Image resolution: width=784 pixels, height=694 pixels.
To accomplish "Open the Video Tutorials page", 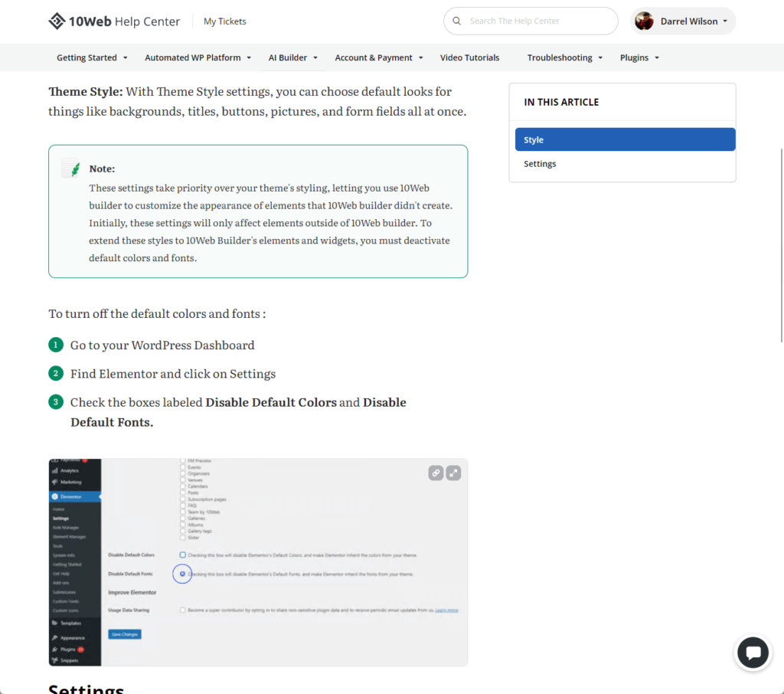I will (469, 57).
